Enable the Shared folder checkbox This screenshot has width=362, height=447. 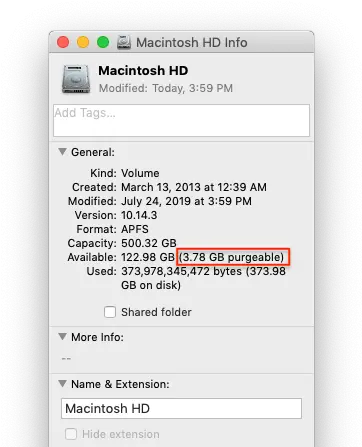pyautogui.click(x=110, y=312)
